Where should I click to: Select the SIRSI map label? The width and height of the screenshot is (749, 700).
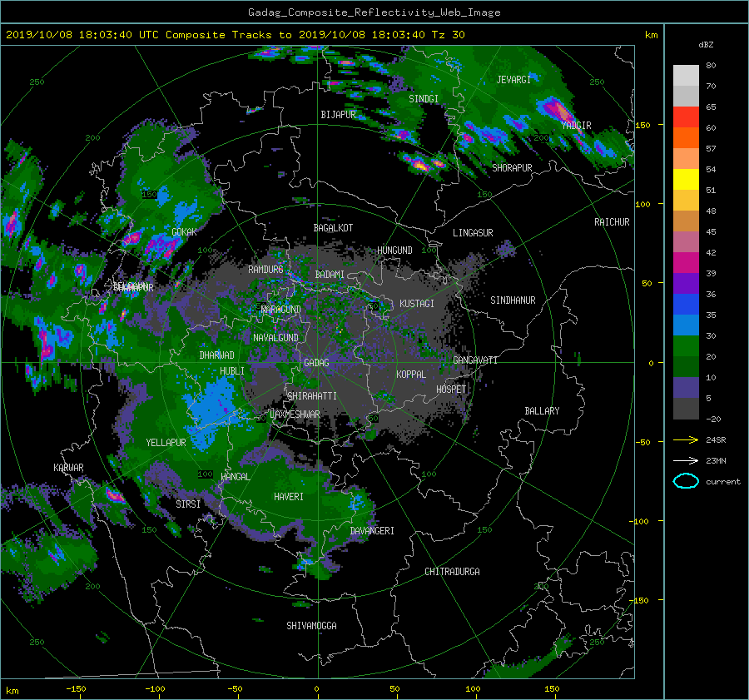188,504
